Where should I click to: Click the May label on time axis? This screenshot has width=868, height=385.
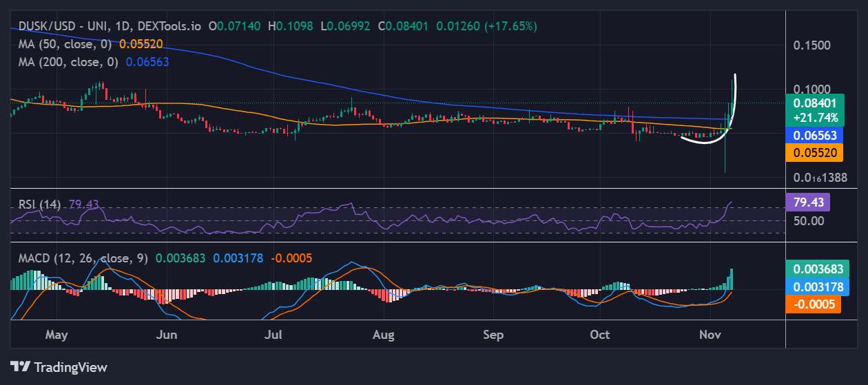56,335
